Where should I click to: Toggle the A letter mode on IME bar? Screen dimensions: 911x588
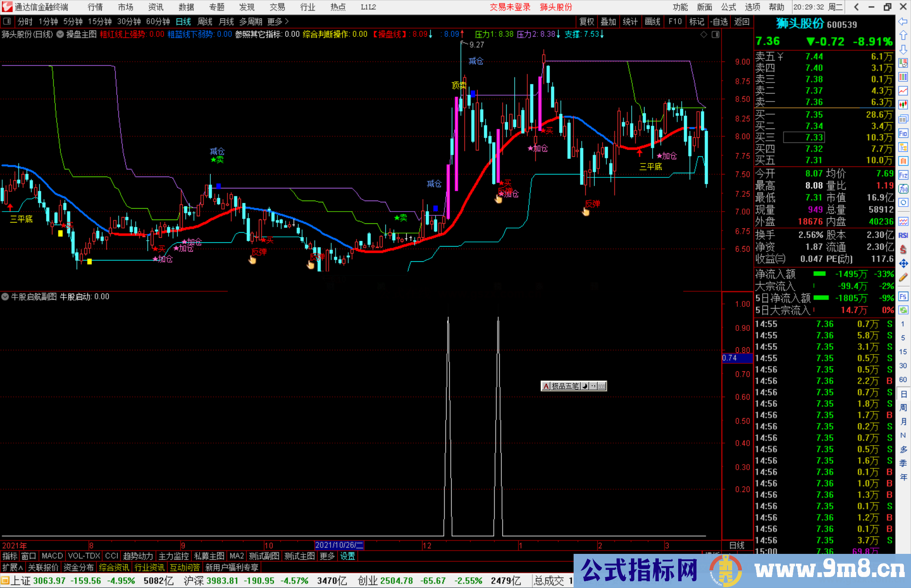[546, 386]
